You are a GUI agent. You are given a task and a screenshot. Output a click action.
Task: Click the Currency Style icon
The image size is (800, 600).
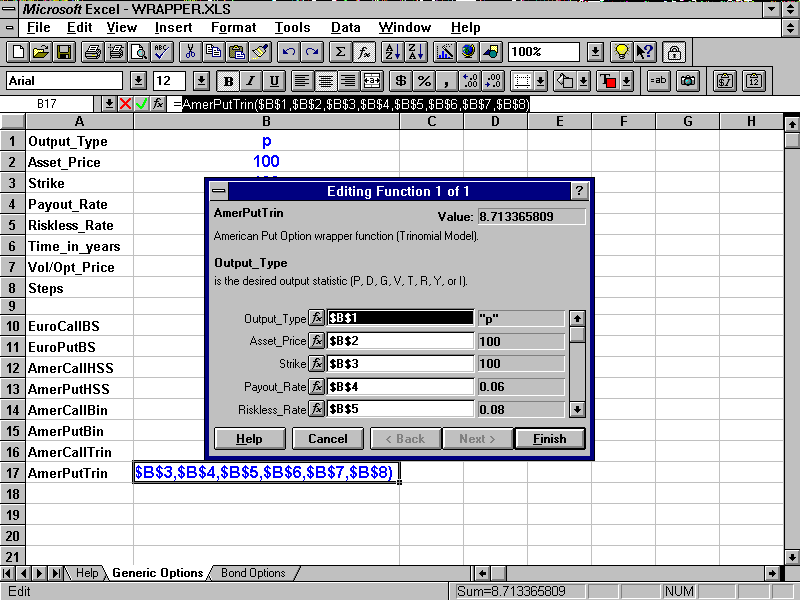[x=403, y=81]
